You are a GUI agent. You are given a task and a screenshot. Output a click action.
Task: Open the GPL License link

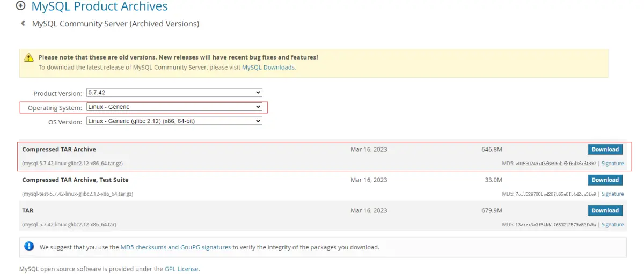(181, 269)
